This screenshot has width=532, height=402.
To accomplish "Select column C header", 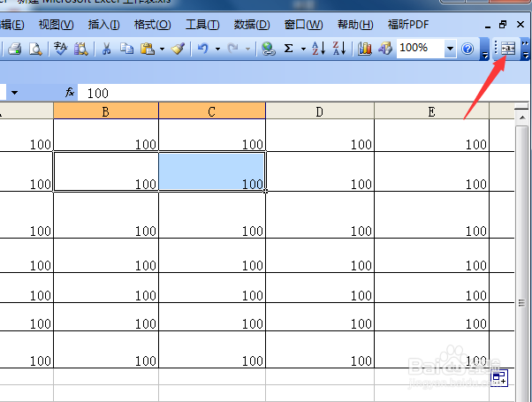I will 212,111.
